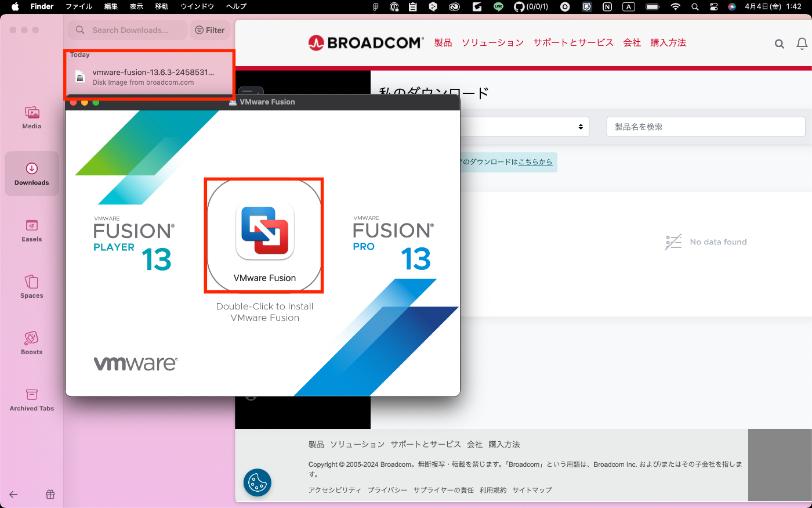The image size is (812, 508).
Task: Open the サポートとサービス navigation menu
Action: point(573,43)
